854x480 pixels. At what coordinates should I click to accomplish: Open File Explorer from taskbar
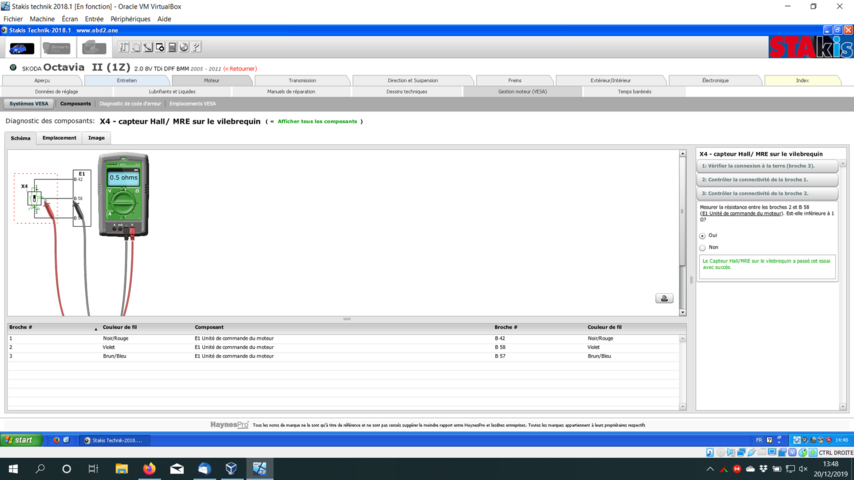pyautogui.click(x=121, y=469)
